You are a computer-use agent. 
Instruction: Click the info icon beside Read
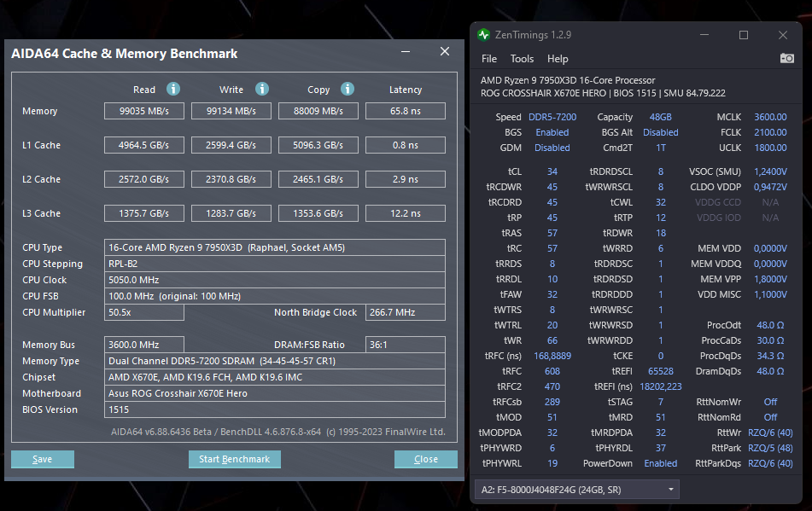pos(173,89)
